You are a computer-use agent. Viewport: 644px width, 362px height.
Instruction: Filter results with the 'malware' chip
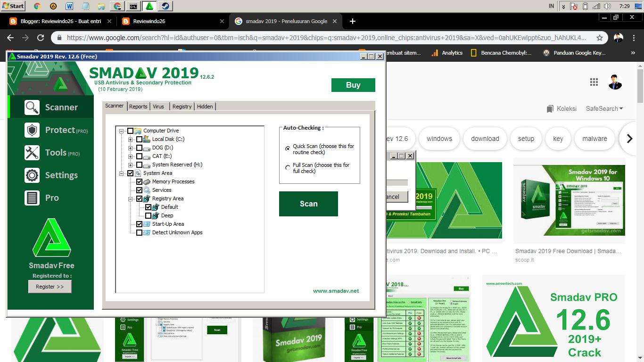pyautogui.click(x=594, y=139)
